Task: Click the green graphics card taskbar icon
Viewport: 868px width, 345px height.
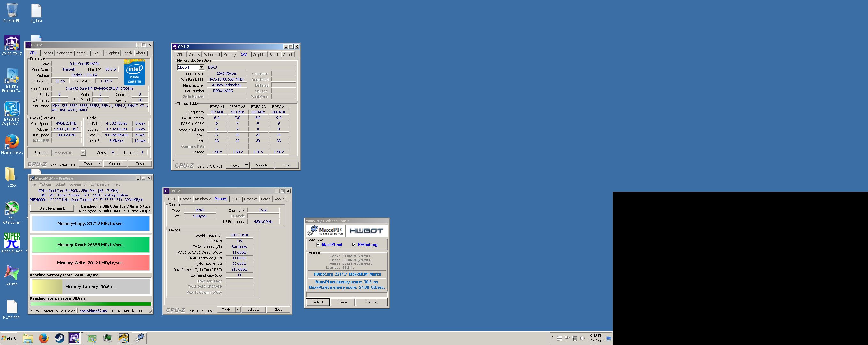Action: [91, 338]
